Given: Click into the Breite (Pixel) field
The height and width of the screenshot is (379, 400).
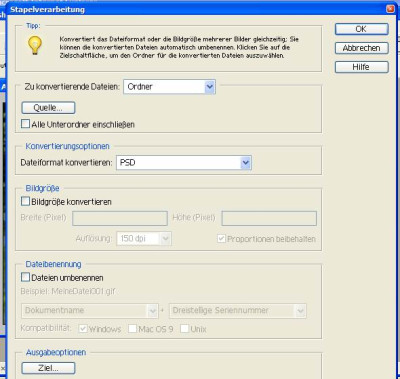Looking at the screenshot, I should point(120,218).
